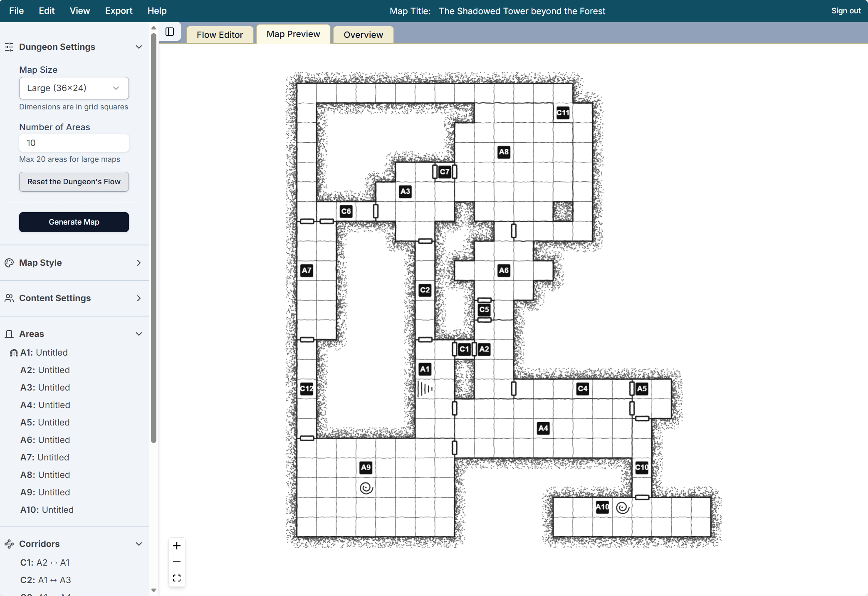
Task: Collapse the Corridors section chevron
Action: click(139, 544)
